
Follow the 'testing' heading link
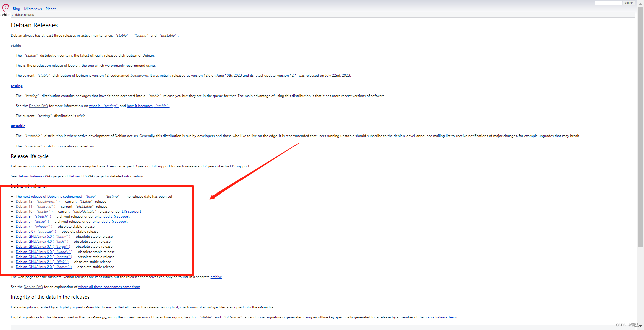17,86
